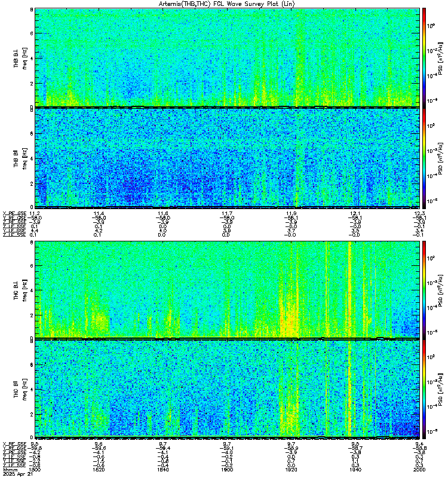
Task: Click the 'THB B⊥ freq [Hz]' axis label
Action: [20, 58]
